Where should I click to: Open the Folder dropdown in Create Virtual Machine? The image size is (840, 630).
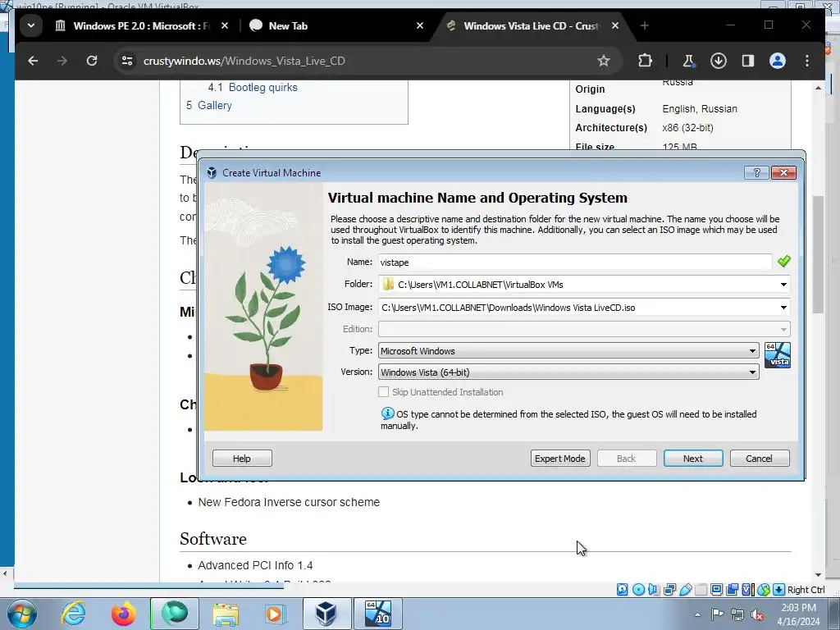click(783, 285)
